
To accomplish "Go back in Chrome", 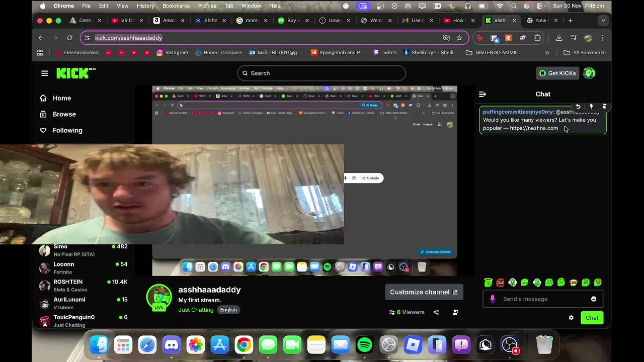I will click(41, 38).
